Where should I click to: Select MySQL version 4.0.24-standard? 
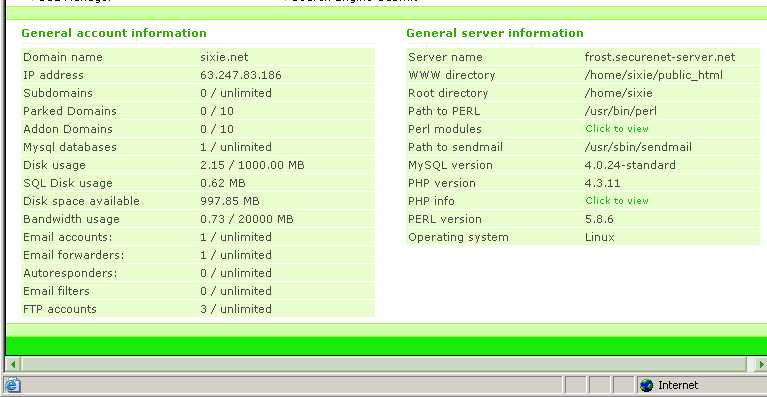[630, 165]
